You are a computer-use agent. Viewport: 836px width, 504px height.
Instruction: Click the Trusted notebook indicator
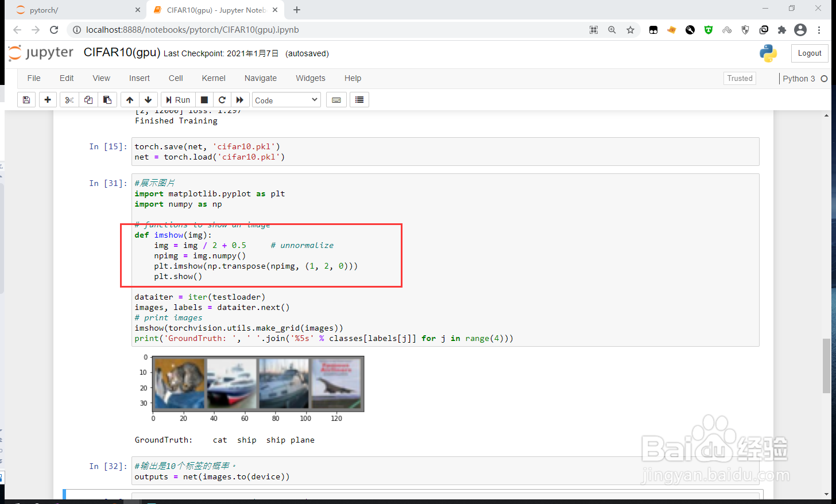740,79
